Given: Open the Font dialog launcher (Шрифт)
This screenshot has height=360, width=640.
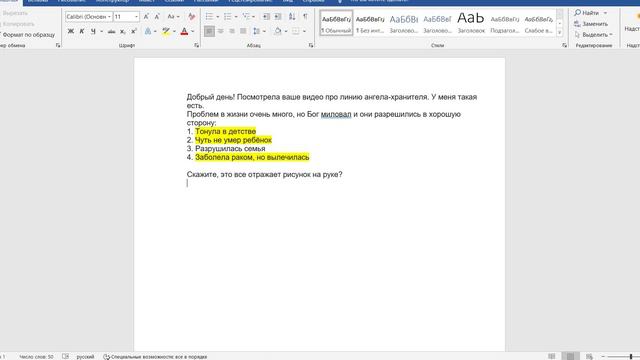Looking at the screenshot, I should tap(196, 46).
